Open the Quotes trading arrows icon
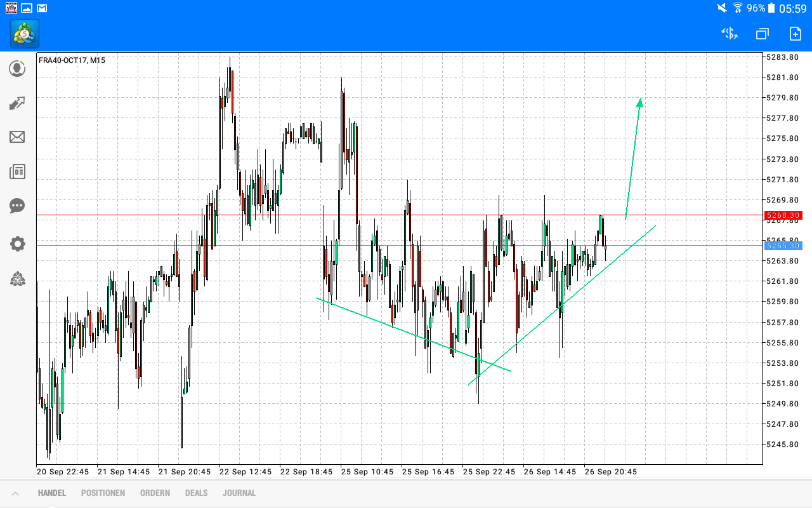The height and width of the screenshot is (508, 812). (17, 103)
